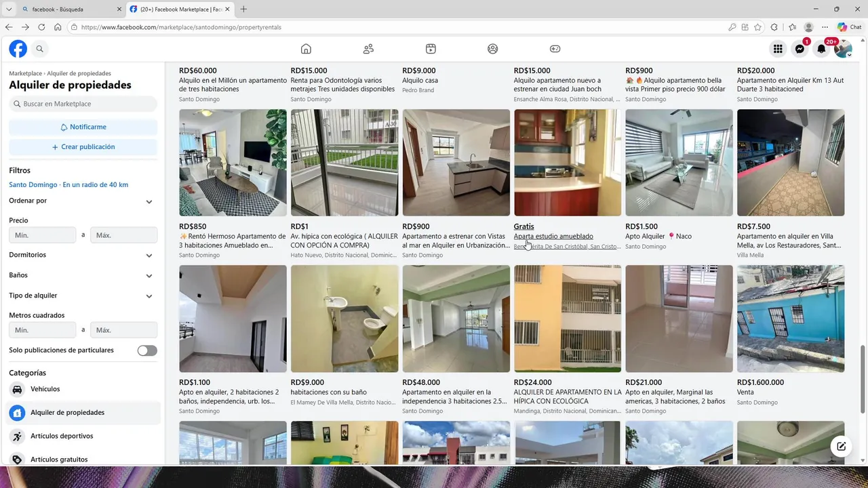Click the floating new message compose icon

pyautogui.click(x=842, y=446)
